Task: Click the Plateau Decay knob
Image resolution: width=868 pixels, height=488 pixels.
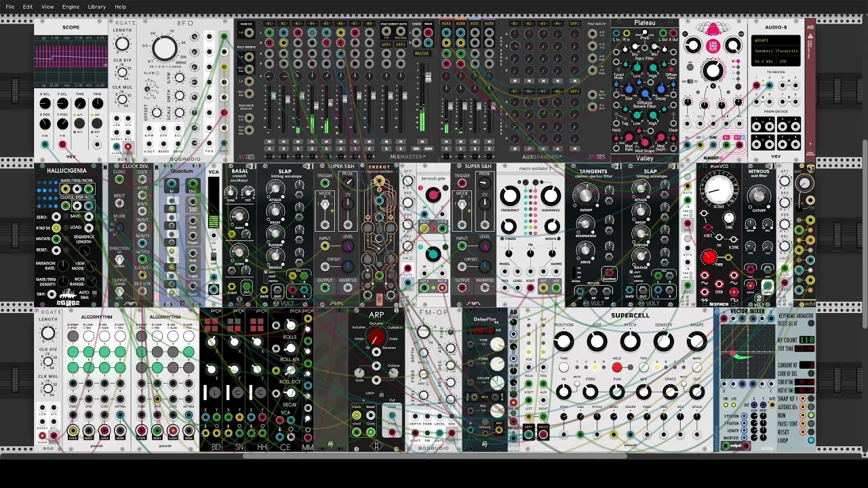Action: click(661, 89)
